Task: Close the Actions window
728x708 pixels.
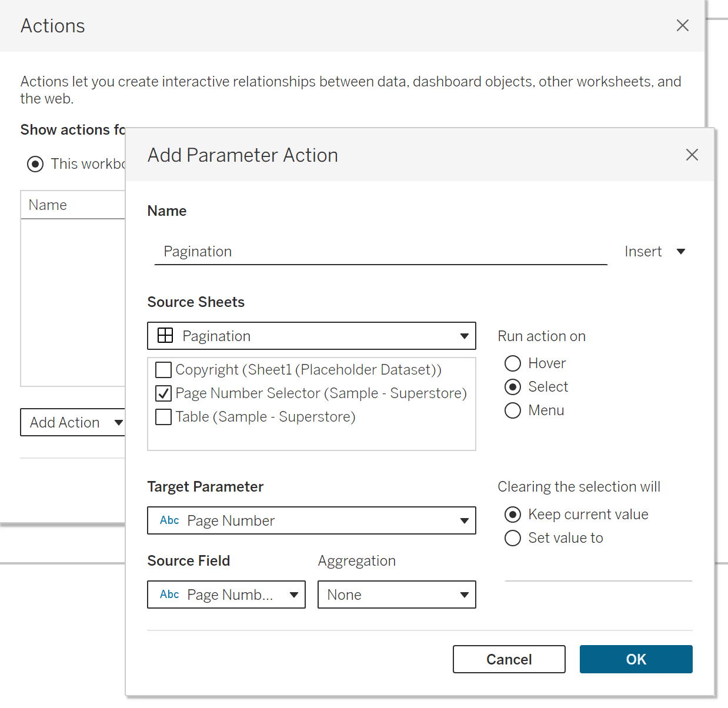Action: [682, 25]
